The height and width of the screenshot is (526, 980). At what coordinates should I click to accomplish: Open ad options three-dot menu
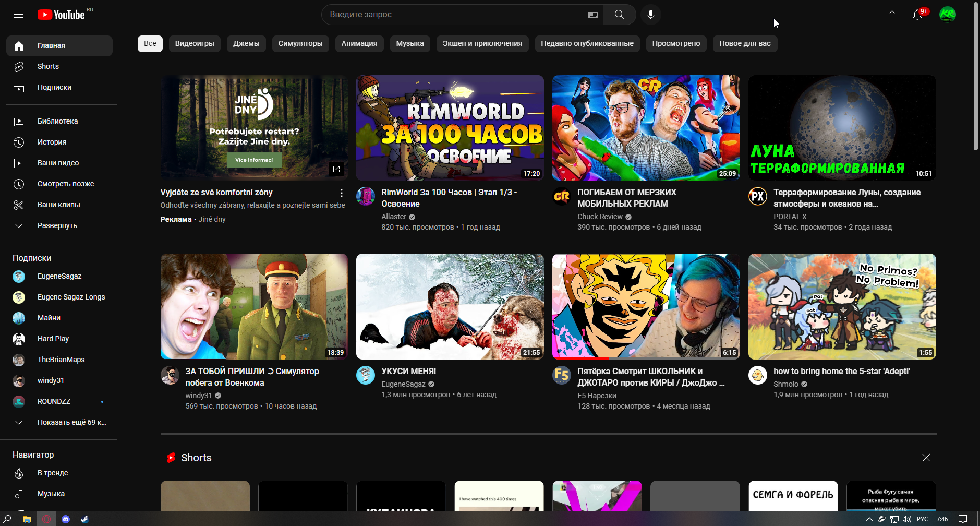(342, 193)
